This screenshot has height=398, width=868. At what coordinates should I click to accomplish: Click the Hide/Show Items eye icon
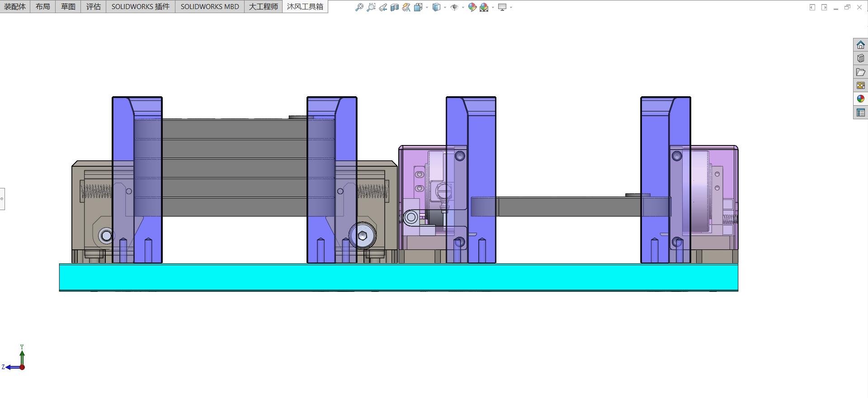[x=454, y=7]
